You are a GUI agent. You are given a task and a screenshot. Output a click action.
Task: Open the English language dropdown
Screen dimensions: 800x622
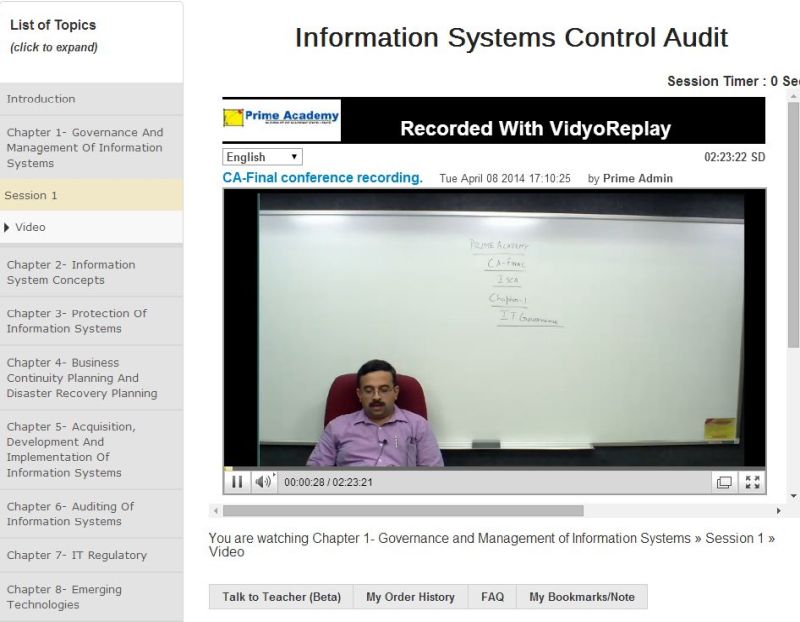click(x=262, y=157)
